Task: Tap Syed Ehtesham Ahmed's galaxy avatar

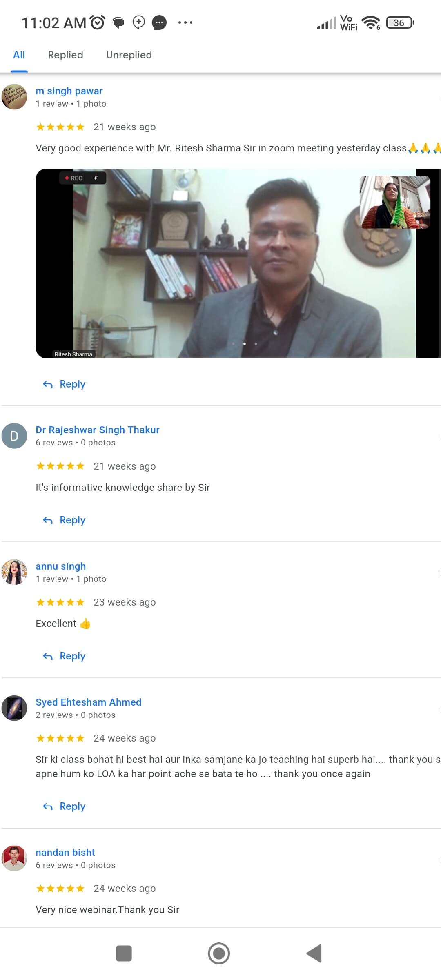Action: [14, 708]
